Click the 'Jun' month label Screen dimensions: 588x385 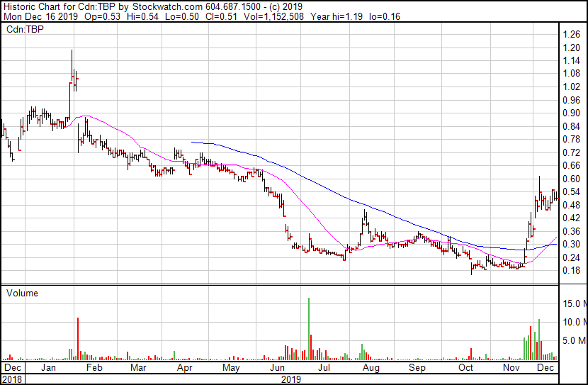point(277,367)
